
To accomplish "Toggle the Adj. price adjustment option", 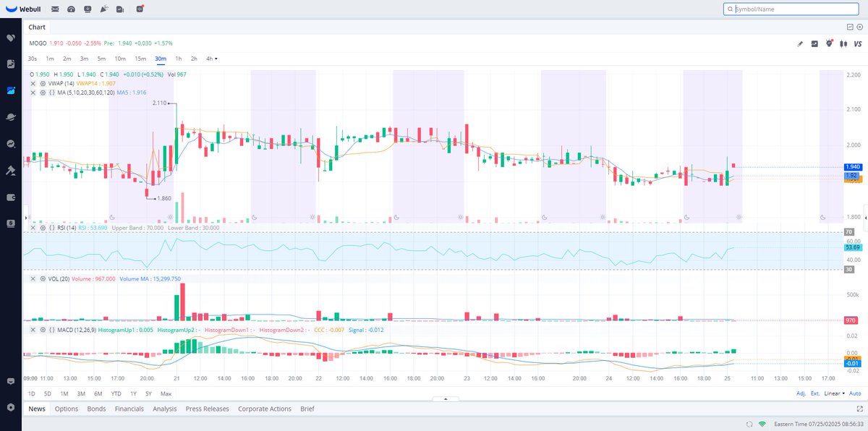I will [x=801, y=393].
